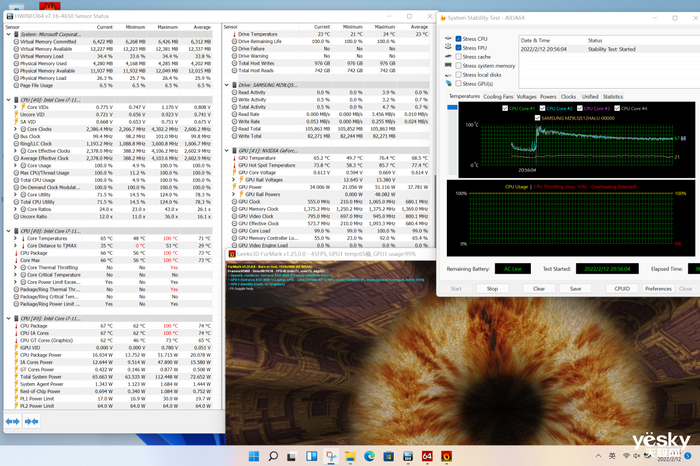Select the Stability Test: Started log row
The width and height of the screenshot is (700, 466).
[x=609, y=49]
